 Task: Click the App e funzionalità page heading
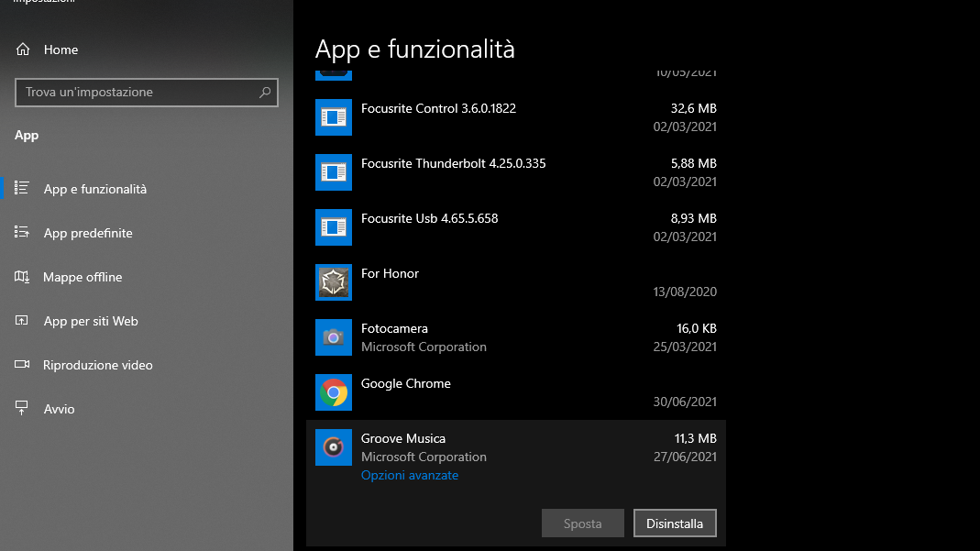[x=415, y=50]
